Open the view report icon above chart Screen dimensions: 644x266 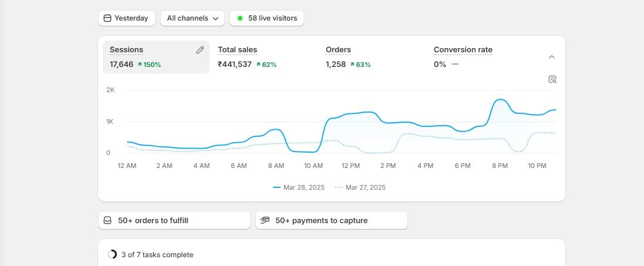tap(552, 79)
